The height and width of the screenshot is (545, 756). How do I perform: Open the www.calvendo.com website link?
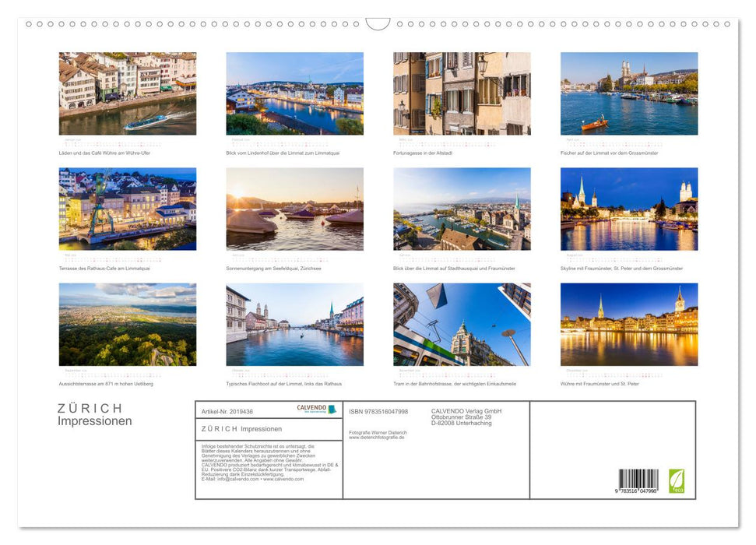[285, 480]
